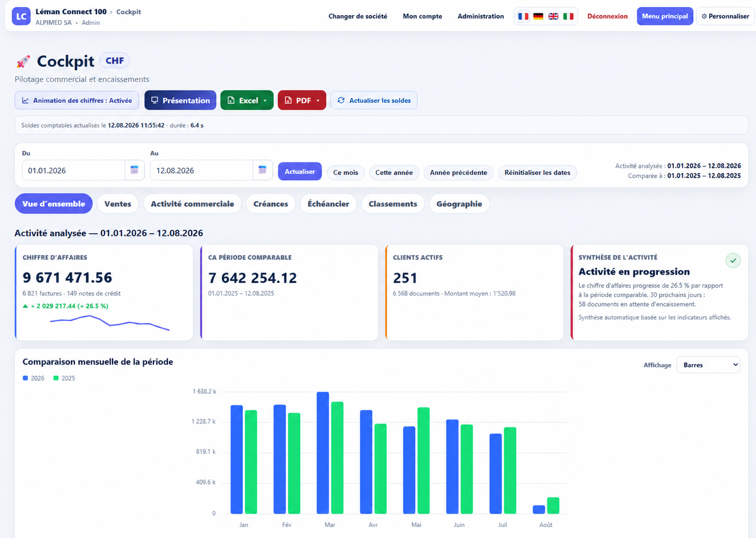Toggle the 2025 legend series
The height and width of the screenshot is (538, 756).
64,378
